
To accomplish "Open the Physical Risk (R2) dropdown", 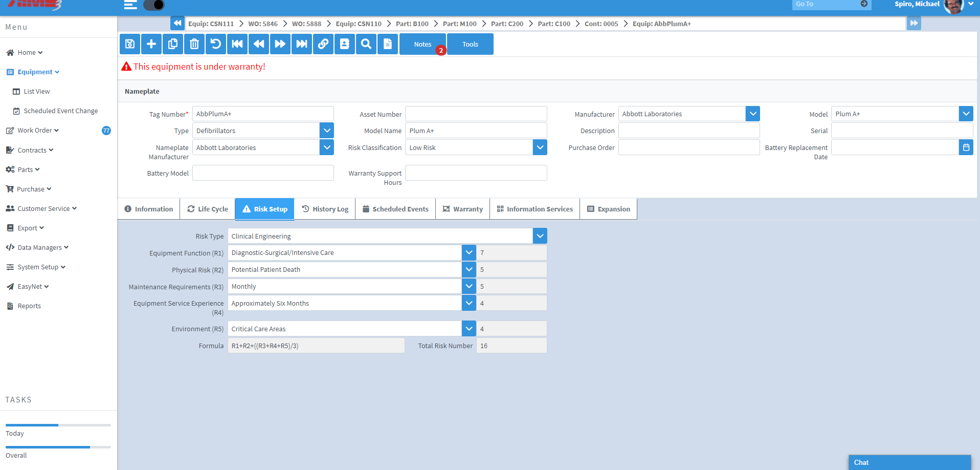I will pyautogui.click(x=468, y=269).
